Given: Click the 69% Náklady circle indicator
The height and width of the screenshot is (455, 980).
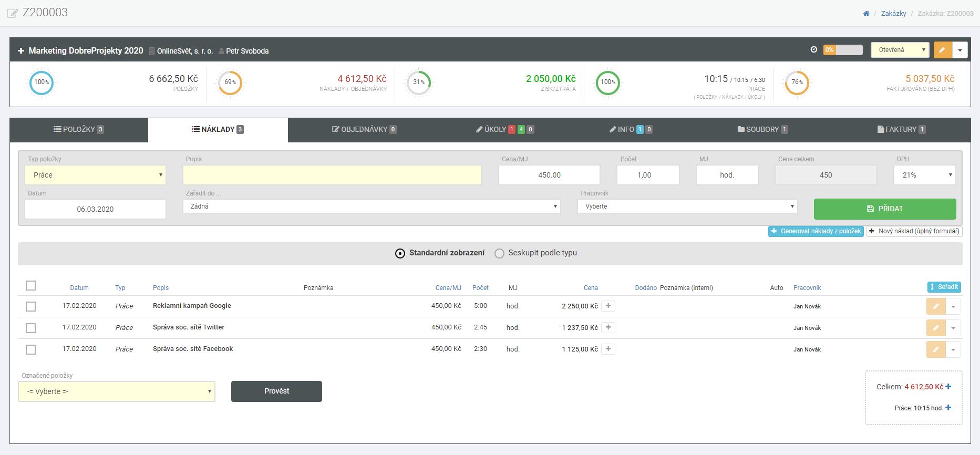Looking at the screenshot, I should 230,82.
